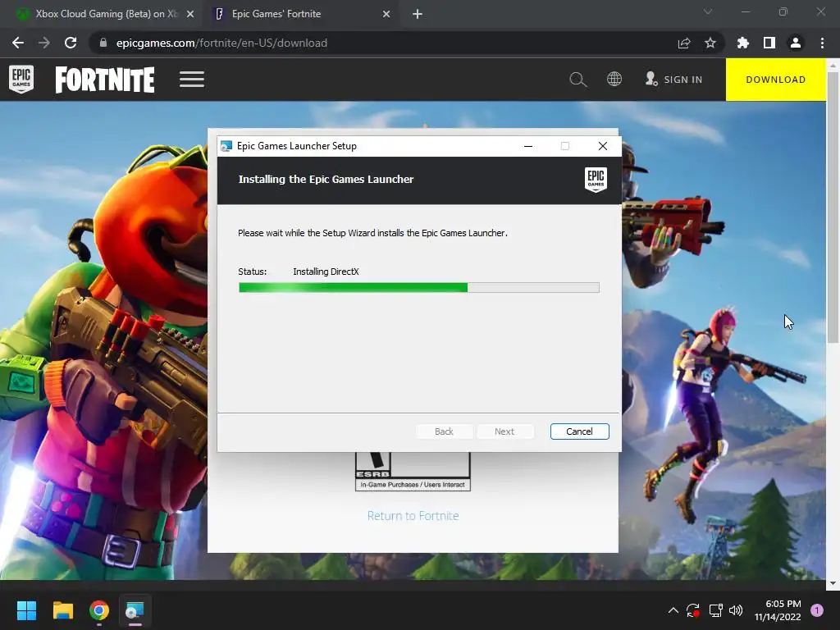Click the volume speaker tray icon

coord(736,610)
